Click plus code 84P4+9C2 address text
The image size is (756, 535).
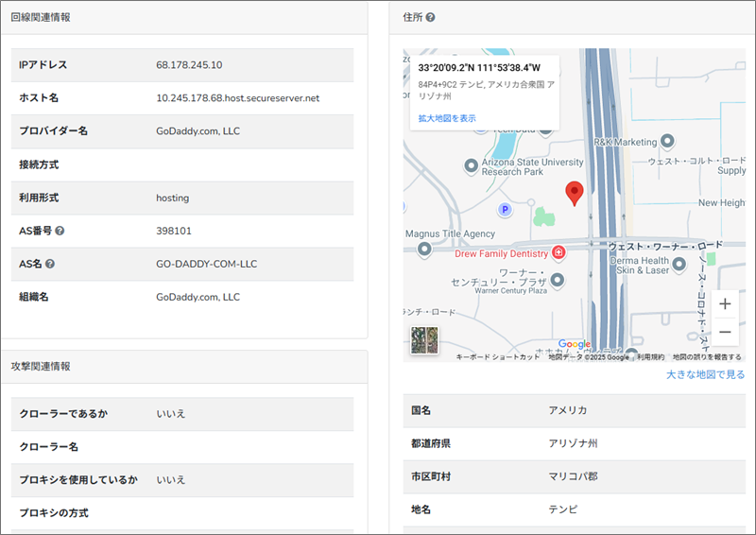tap(486, 90)
